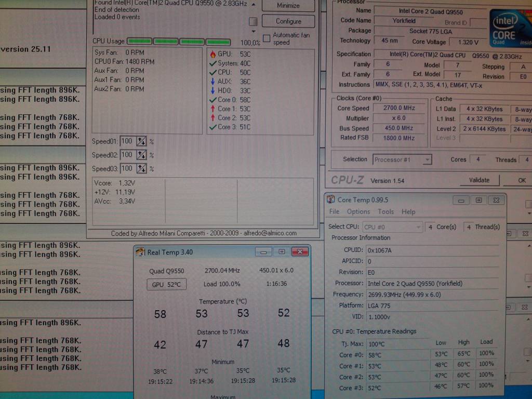This screenshot has width=532, height=399.
Task: Adjust the Speed02 spinner arrows
Action: click(141, 155)
